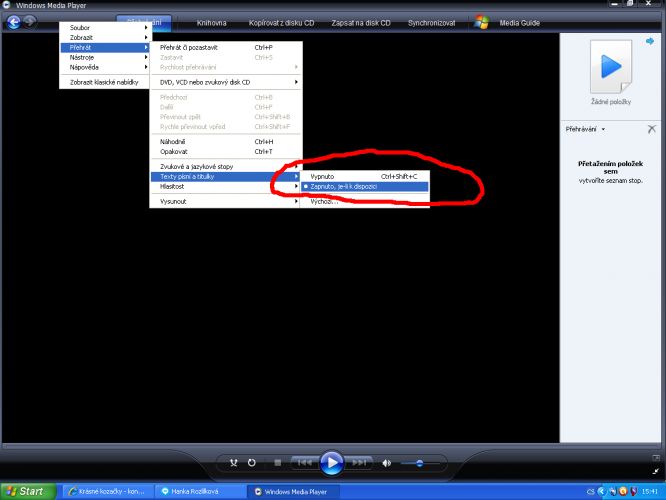The width and height of the screenshot is (666, 500).
Task: Open the Nástroje menu
Action: 104,57
